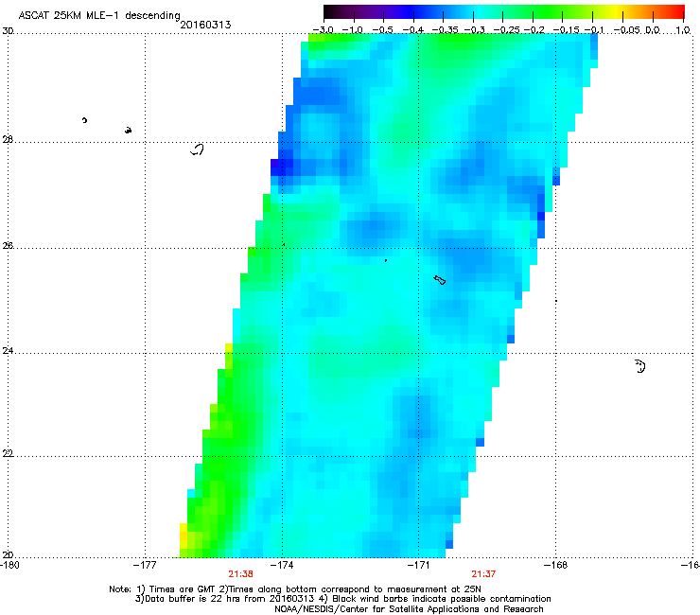Click the red time stamp "21:38"
Screen dimensions: 700x615
[x=240, y=574]
